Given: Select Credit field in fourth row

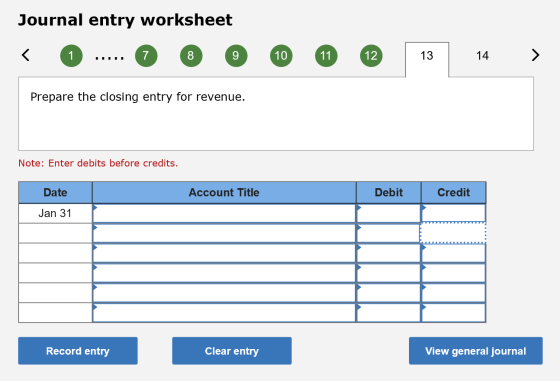Looking at the screenshot, I should [x=454, y=273].
